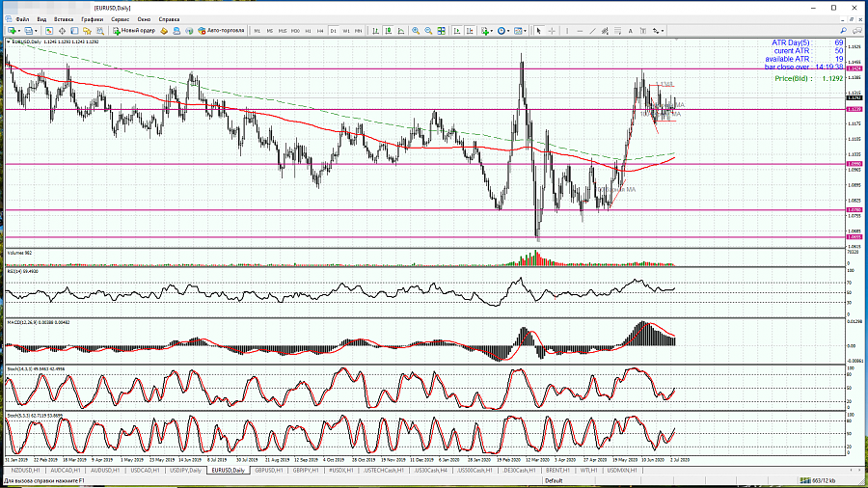Switch to the USDJPY,Daily chart tab
868x488 pixels.
pos(185,471)
